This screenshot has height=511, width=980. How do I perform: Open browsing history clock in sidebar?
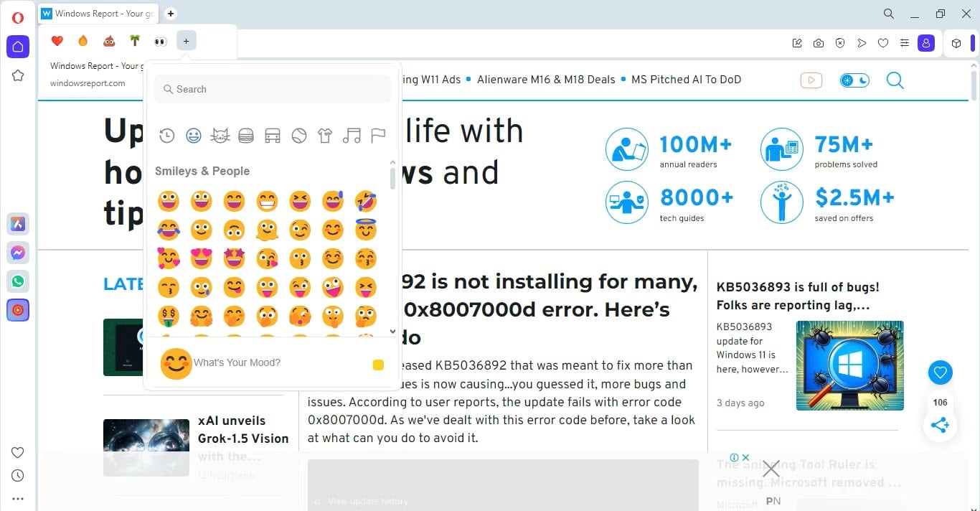click(x=18, y=475)
